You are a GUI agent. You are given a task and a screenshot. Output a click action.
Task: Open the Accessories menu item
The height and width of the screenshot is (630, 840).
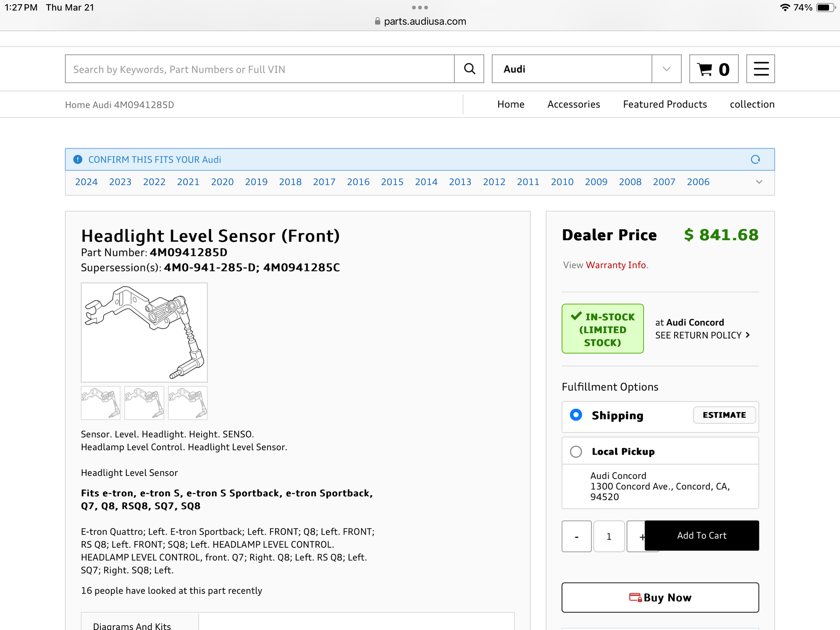(574, 104)
